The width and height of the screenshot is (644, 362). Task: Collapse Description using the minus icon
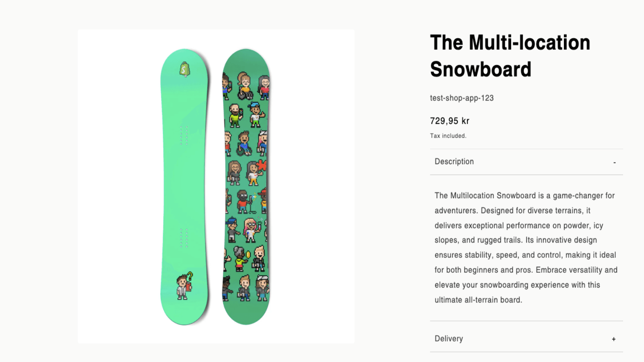click(614, 162)
